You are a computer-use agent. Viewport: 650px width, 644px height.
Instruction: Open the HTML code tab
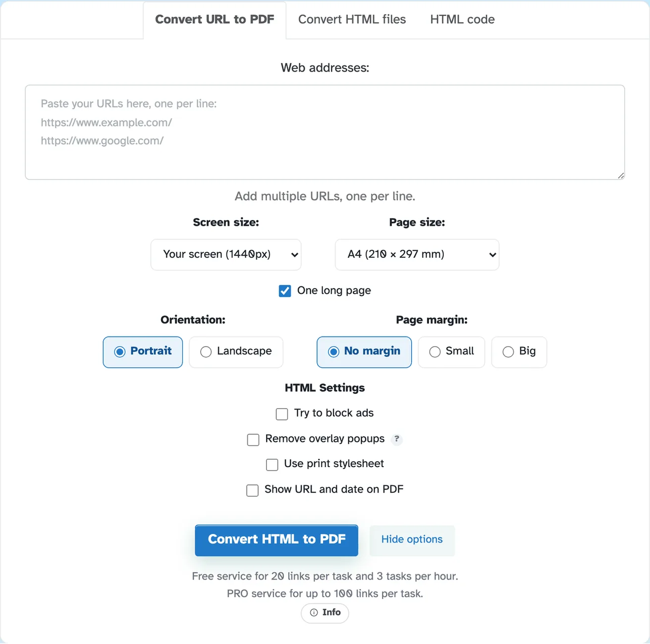462,19
